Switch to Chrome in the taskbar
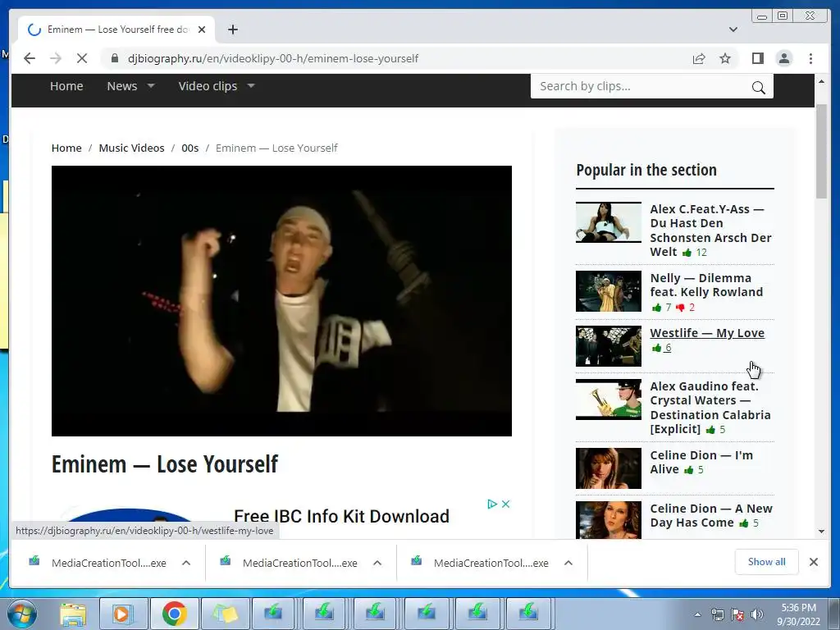Image resolution: width=840 pixels, height=630 pixels. point(174,614)
